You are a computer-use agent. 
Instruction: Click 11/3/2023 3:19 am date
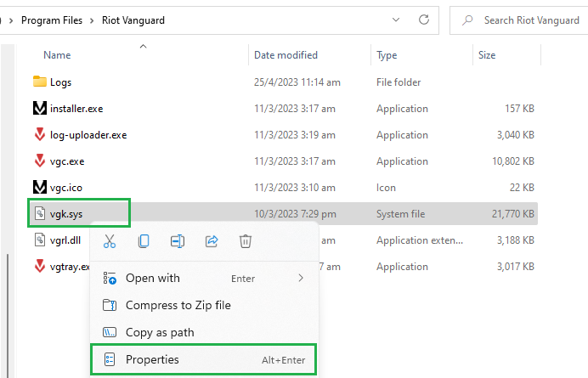(295, 134)
